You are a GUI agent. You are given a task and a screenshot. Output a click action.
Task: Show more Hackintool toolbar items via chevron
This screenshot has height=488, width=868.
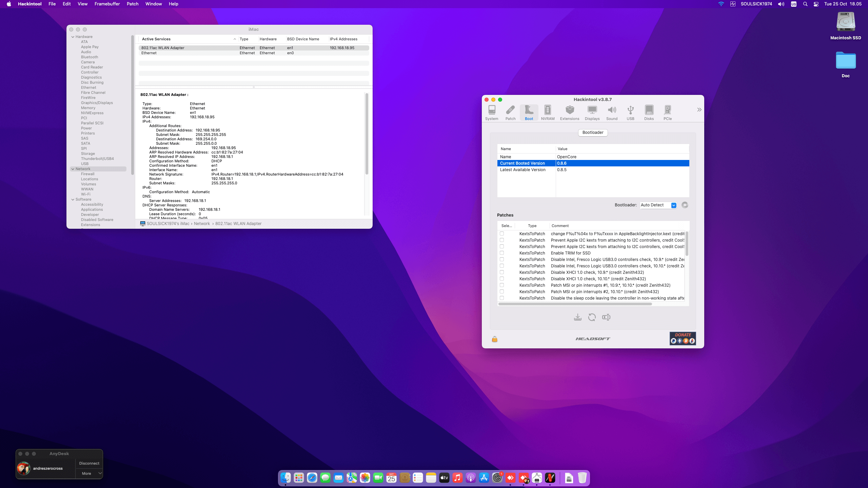[699, 110]
